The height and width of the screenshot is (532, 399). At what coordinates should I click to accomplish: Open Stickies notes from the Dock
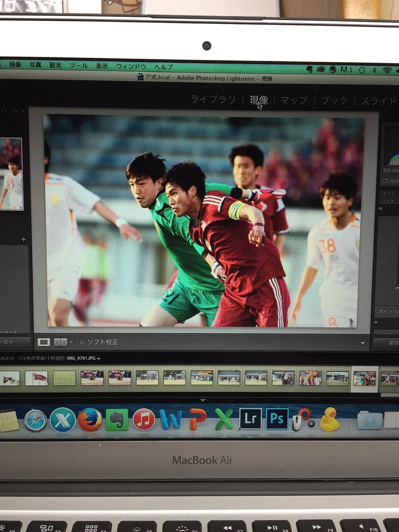(x=9, y=421)
